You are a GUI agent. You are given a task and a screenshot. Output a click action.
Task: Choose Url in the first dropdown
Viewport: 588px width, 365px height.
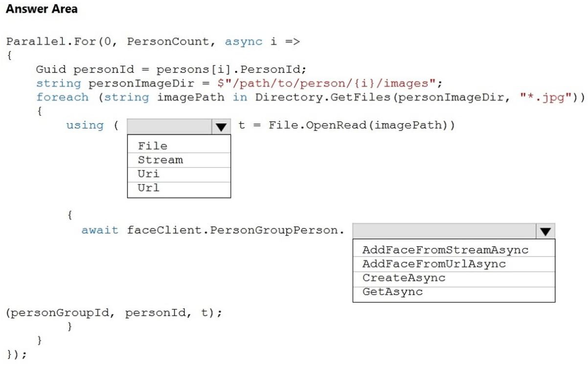148,188
